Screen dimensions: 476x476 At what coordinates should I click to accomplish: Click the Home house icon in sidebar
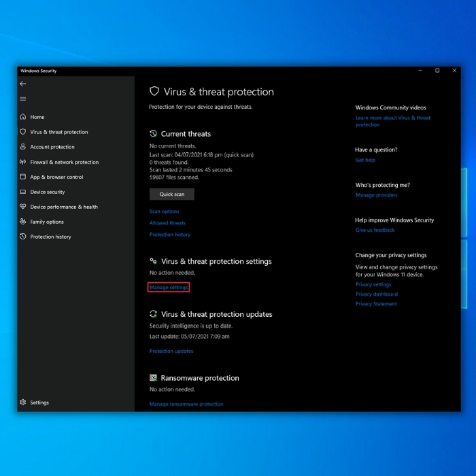pos(22,117)
